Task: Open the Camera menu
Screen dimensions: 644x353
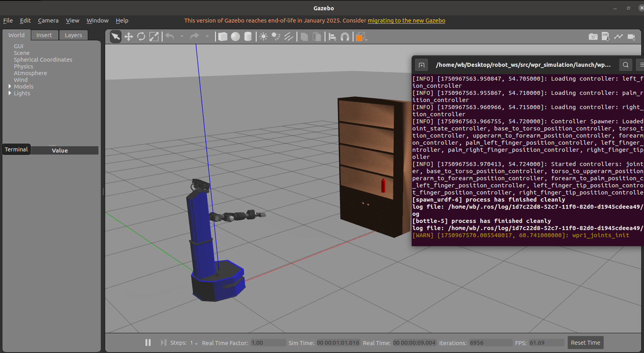Action: (48, 21)
